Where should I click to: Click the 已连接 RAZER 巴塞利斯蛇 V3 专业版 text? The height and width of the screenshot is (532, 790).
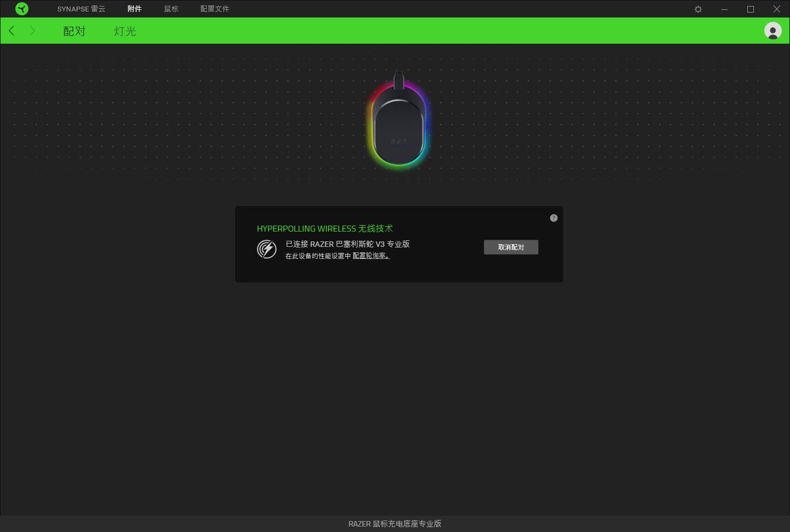tap(348, 244)
